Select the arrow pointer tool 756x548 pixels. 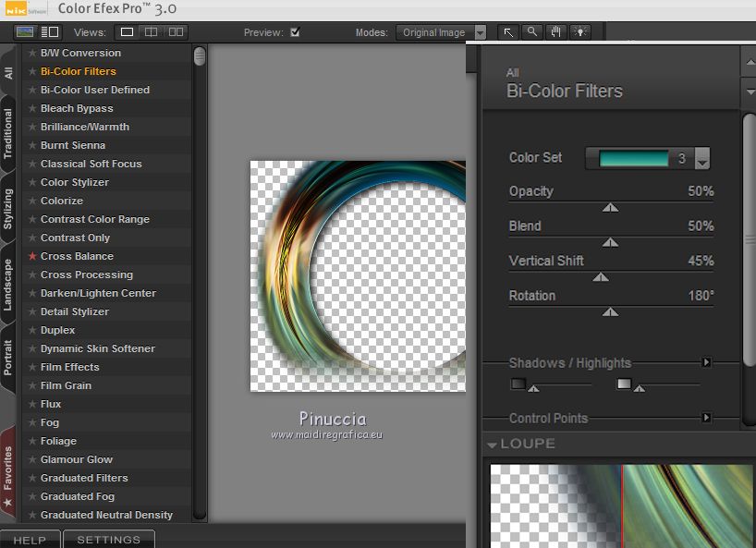508,32
